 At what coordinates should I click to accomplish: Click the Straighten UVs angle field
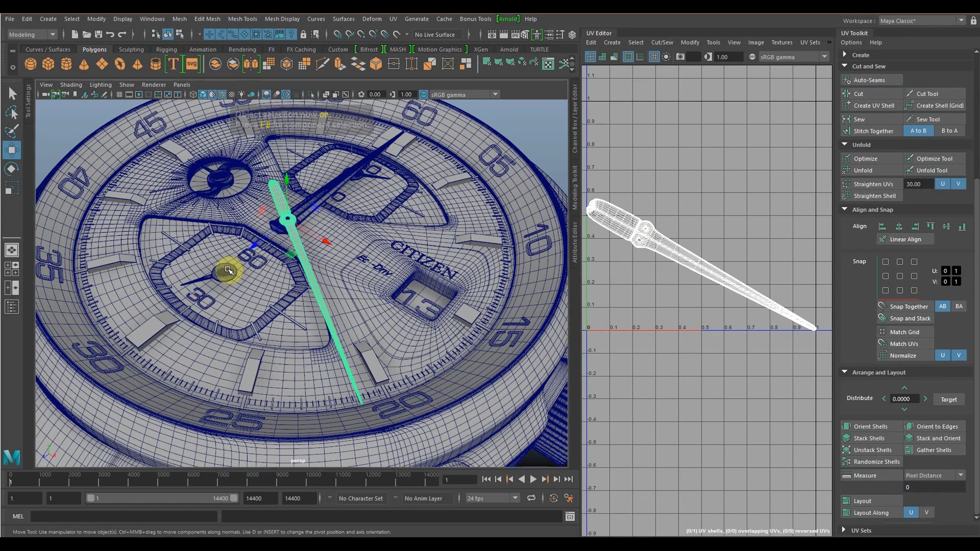point(918,184)
